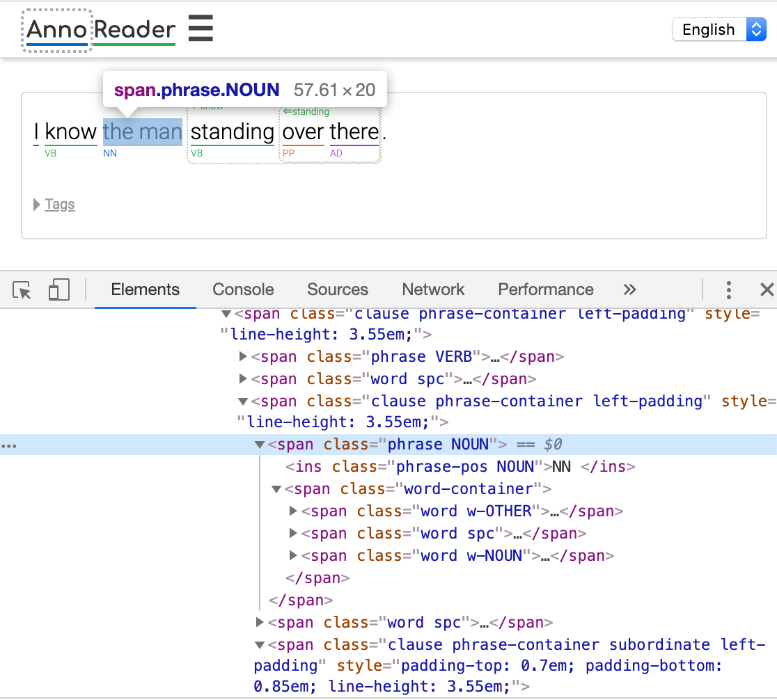Open the hamburger menu icon

point(201,29)
